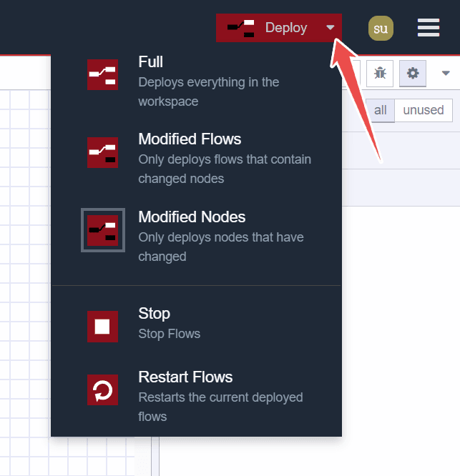The height and width of the screenshot is (476, 460).
Task: Open the Deploy dropdown arrow
Action: coord(331,28)
